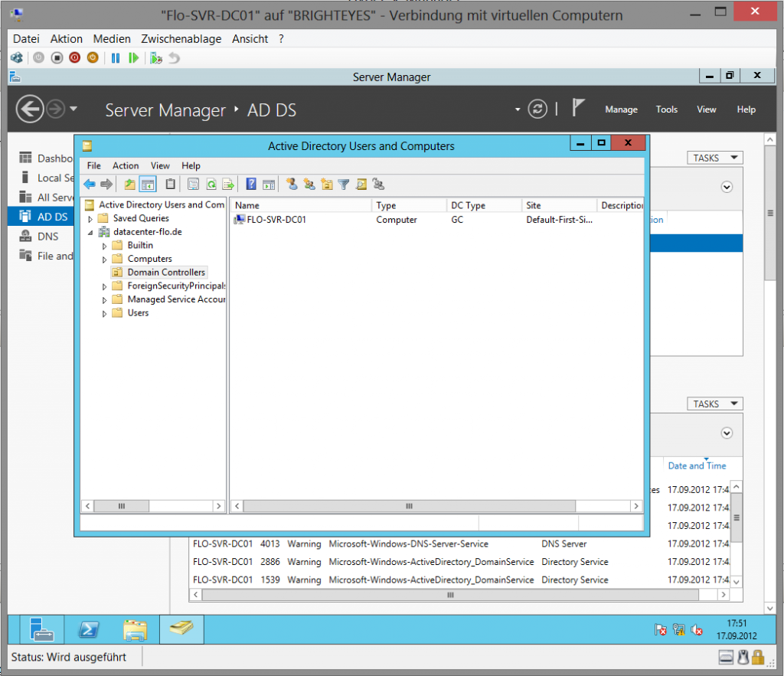The width and height of the screenshot is (784, 676).
Task: Open the dropdown arrow left of refresh icon
Action: [518, 109]
